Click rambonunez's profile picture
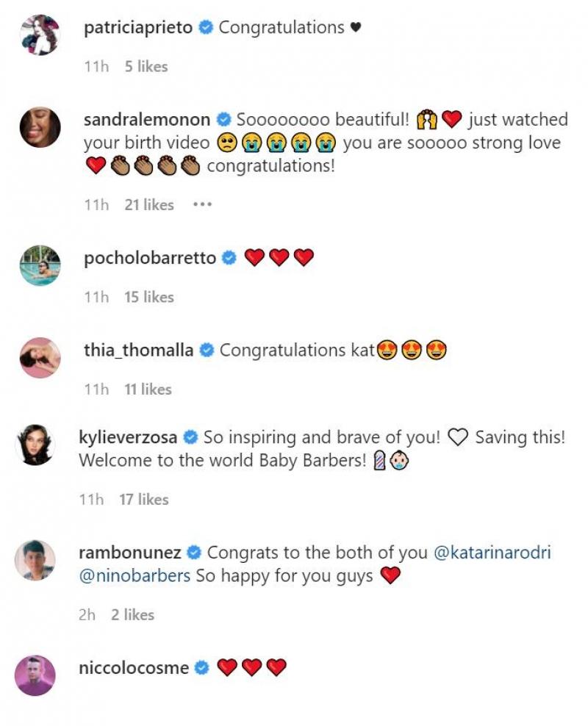588x726 pixels. (35, 560)
